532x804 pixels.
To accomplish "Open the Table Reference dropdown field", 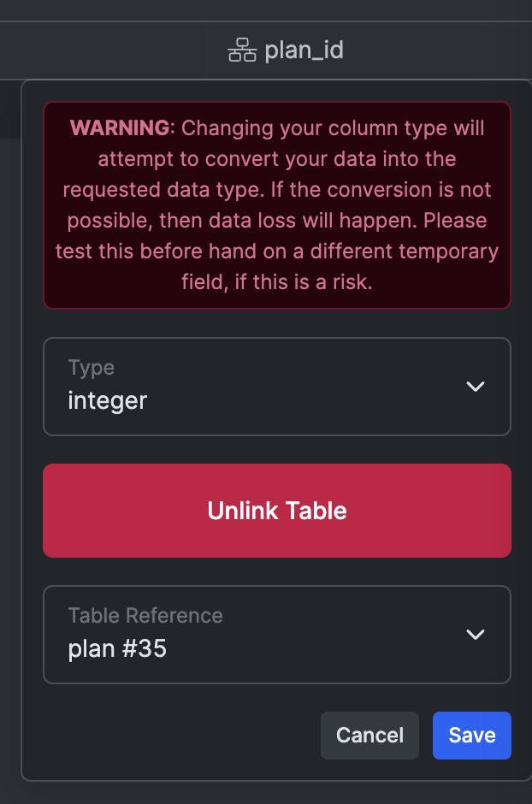I will (277, 635).
